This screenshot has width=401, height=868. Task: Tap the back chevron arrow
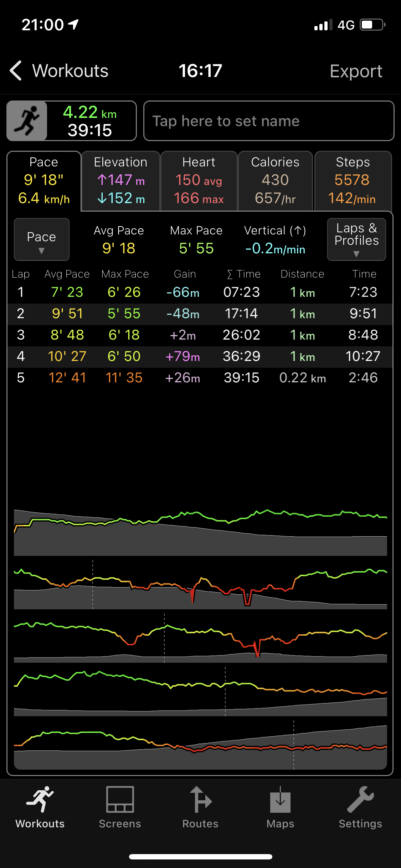16,71
